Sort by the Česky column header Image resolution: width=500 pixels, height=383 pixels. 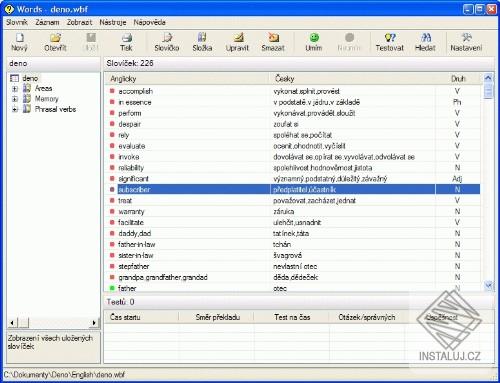pos(353,79)
